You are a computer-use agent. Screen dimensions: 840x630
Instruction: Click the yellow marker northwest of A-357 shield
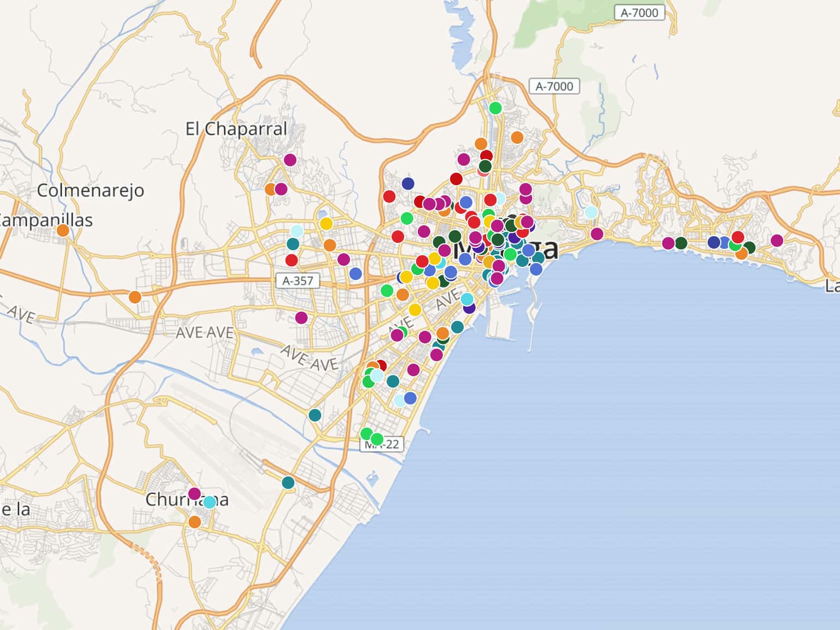[x=326, y=224]
